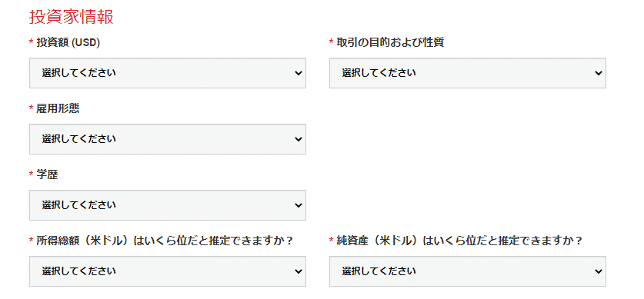The width and height of the screenshot is (644, 299).
Task: Click the chevron arrow in 所得総額 field
Action: (299, 271)
